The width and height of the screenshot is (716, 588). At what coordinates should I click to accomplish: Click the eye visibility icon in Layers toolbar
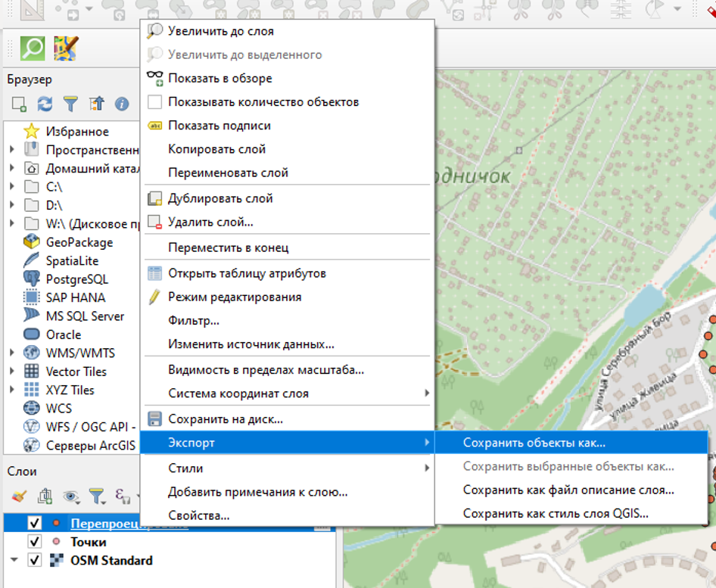tap(71, 496)
